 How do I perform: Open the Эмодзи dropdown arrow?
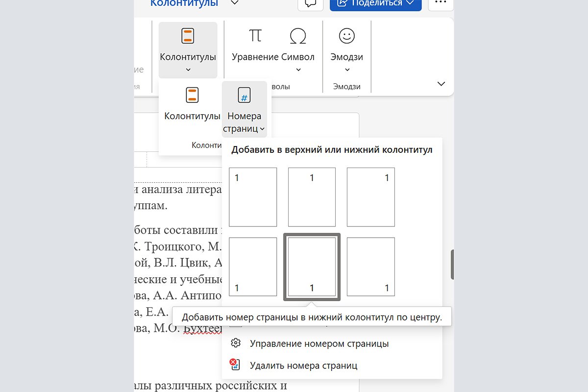(x=346, y=70)
